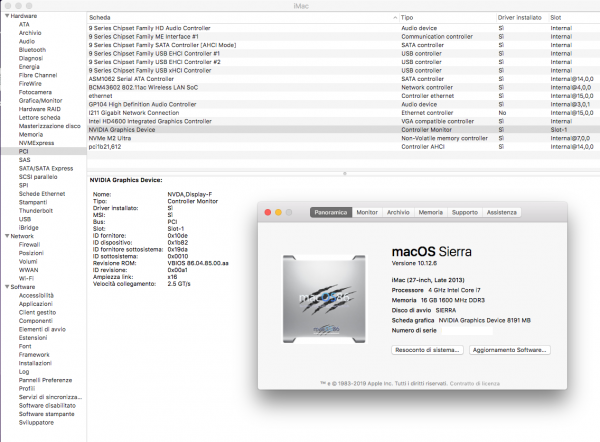Select I211 Gigabit Network Connection row

point(343,113)
